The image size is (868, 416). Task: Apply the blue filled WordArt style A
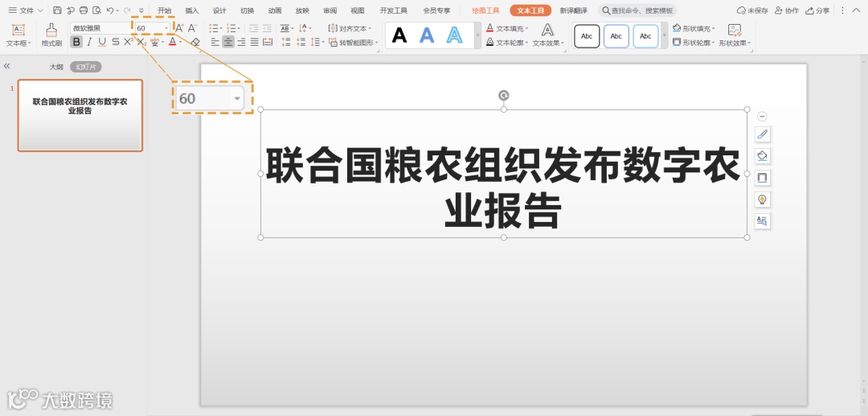click(427, 35)
